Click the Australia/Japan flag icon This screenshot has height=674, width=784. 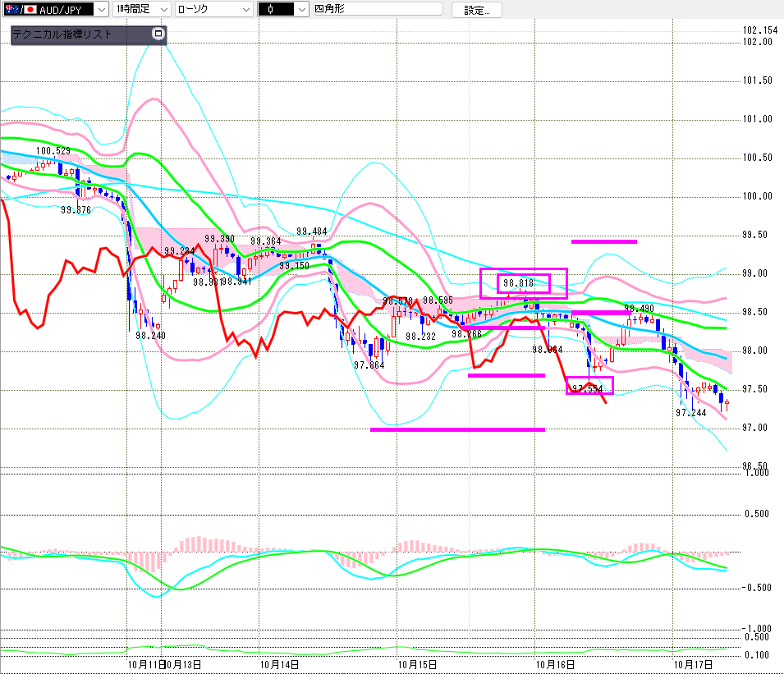11,10
